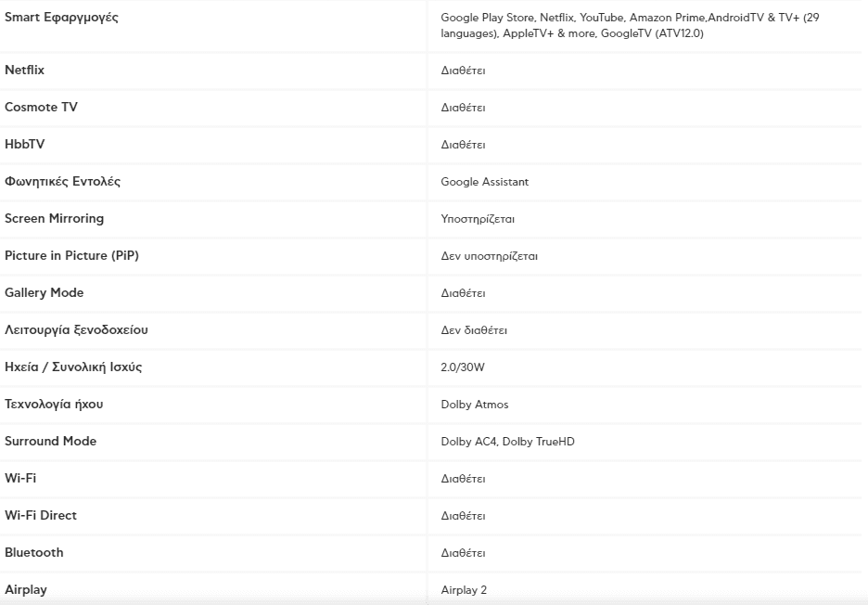Click the Airplay 2 value
The image size is (868, 605).
(464, 590)
